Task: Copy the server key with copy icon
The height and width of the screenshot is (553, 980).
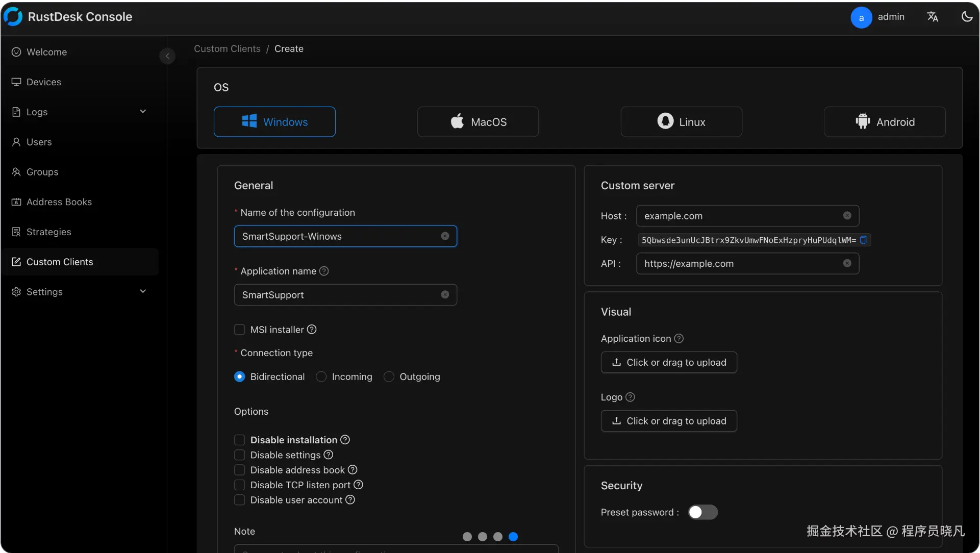Action: pyautogui.click(x=863, y=240)
